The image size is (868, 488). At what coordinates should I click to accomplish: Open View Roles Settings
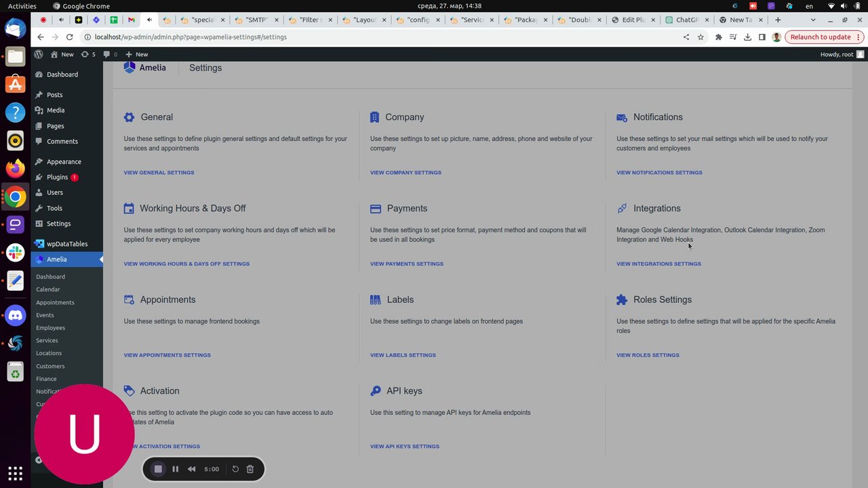(x=648, y=355)
